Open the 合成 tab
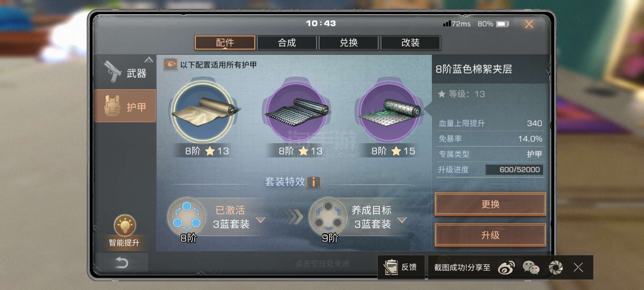Image resolution: width=644 pixels, height=290 pixels. 287,43
